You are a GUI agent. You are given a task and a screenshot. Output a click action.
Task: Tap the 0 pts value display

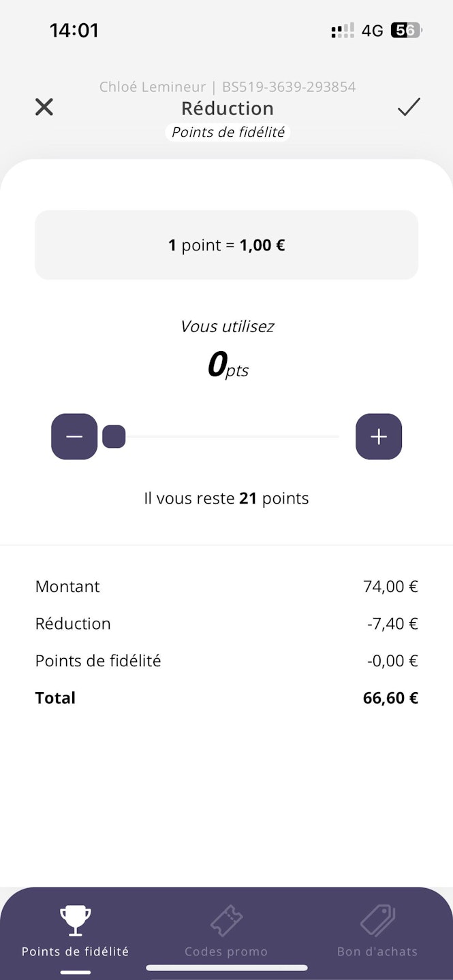point(227,365)
